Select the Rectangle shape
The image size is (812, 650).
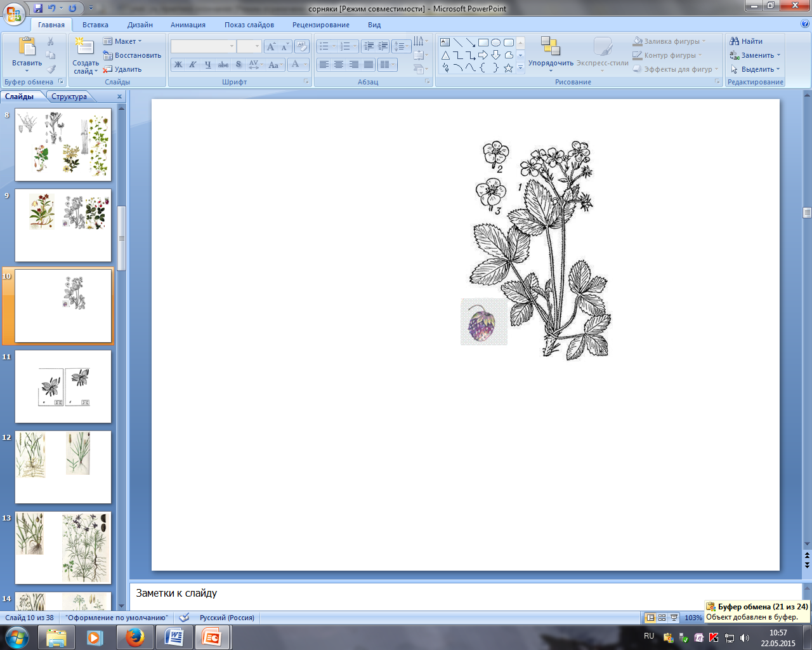click(483, 43)
